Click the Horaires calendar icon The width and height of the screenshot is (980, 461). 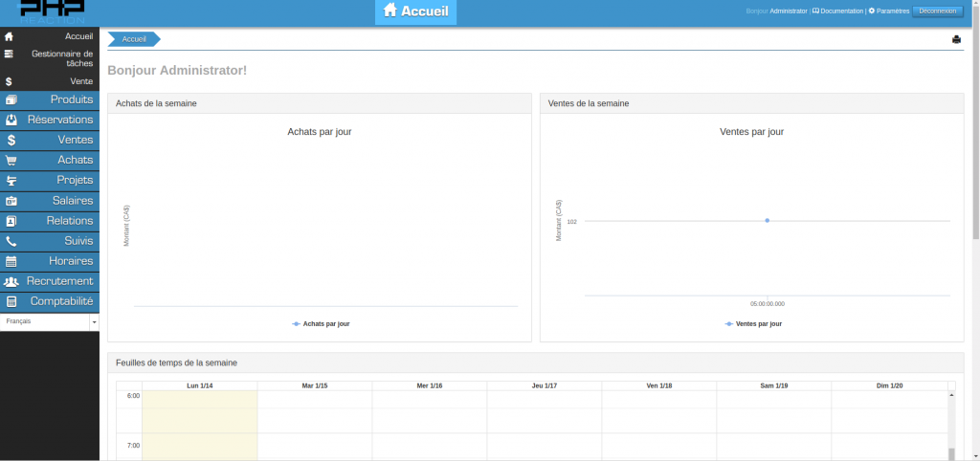click(11, 261)
